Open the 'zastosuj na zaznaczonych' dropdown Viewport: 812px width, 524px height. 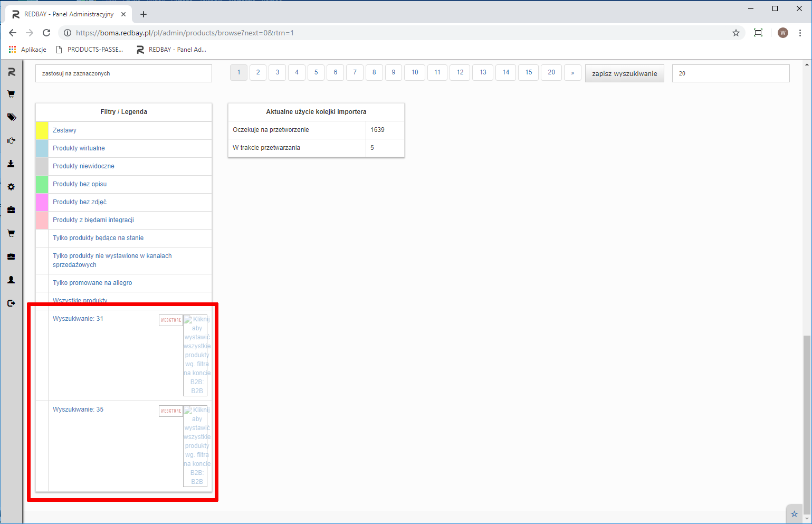pos(123,73)
